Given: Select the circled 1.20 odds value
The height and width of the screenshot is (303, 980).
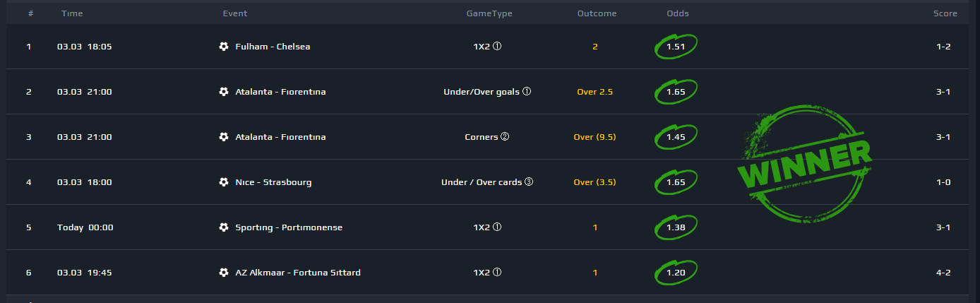Looking at the screenshot, I should tap(676, 273).
